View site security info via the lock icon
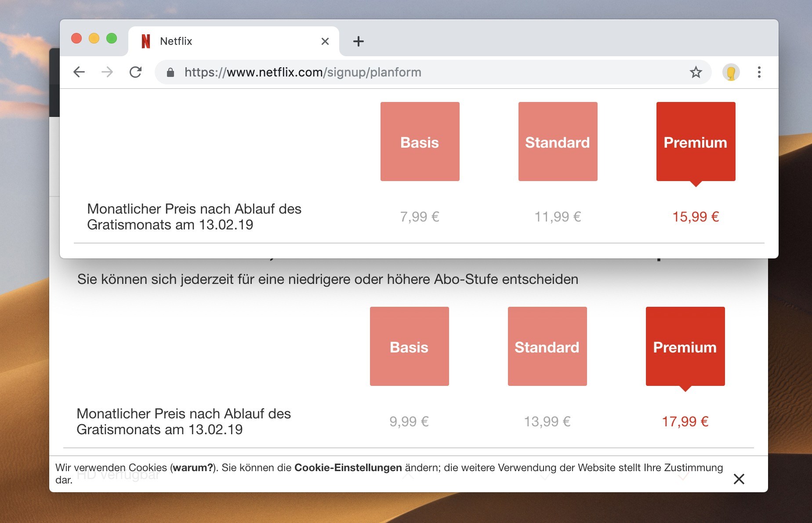 (170, 72)
